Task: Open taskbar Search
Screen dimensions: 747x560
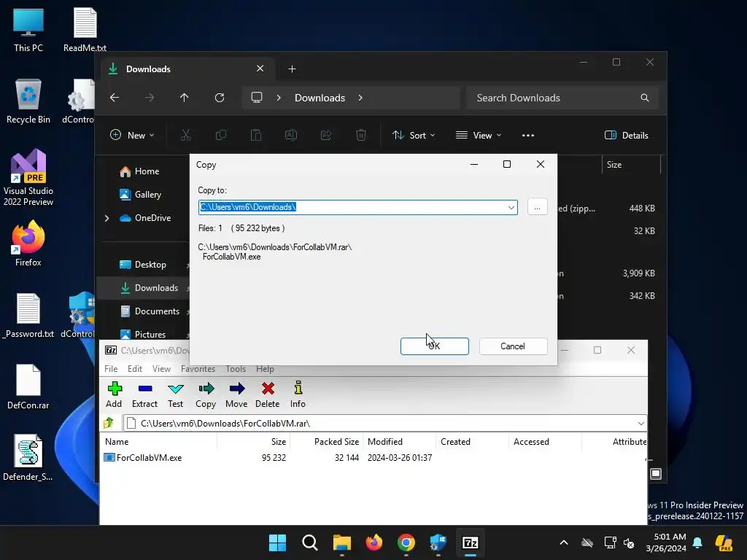Action: 309,542
